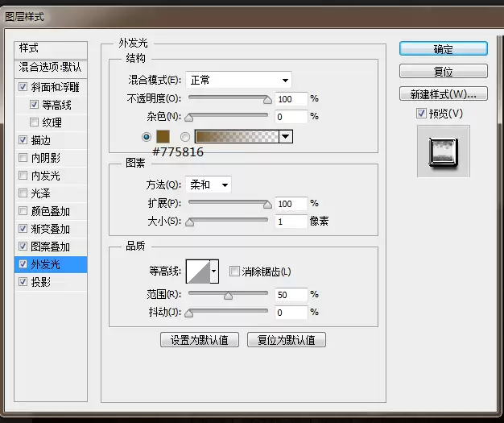Click the 杂色 value field
Image resolution: width=504 pixels, height=423 pixels.
pyautogui.click(x=291, y=117)
